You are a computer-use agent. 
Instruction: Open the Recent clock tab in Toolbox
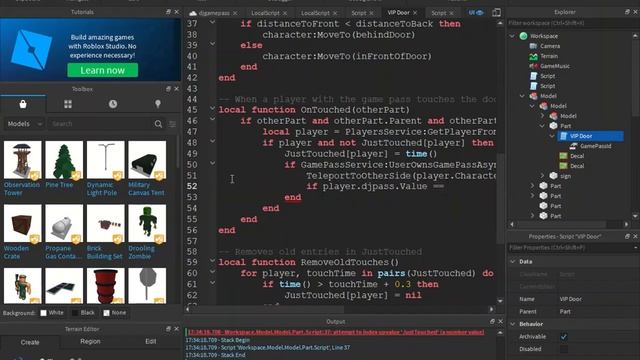point(113,104)
